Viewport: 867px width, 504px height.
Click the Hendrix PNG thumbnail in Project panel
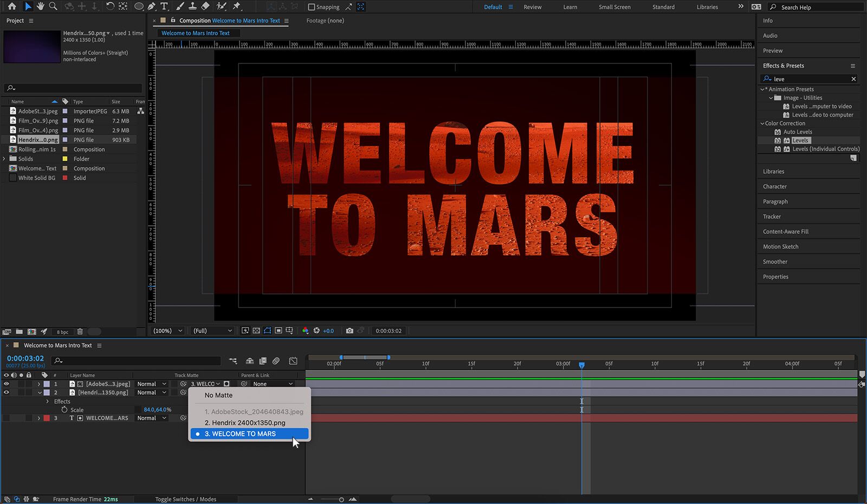[31, 47]
